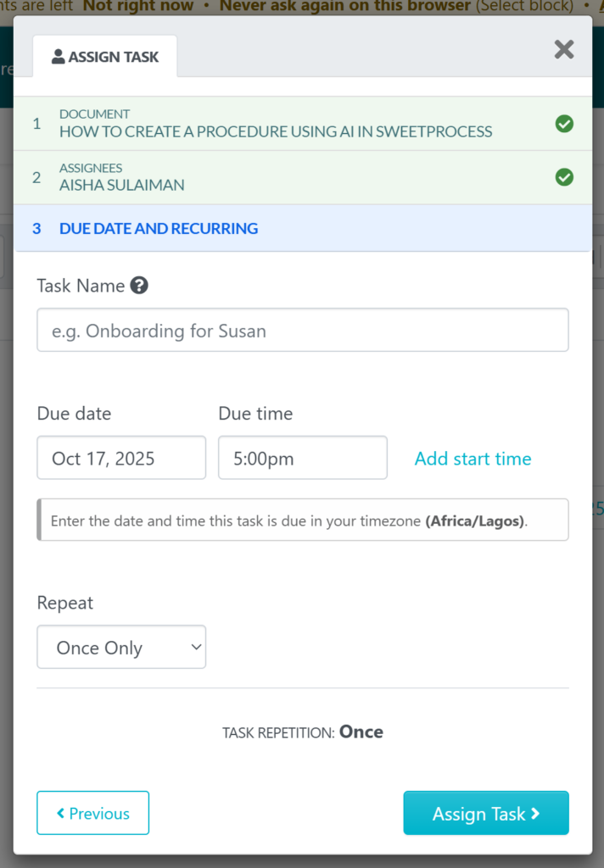Open the Due date field showing Oct 17, 2025
The width and height of the screenshot is (604, 868).
(x=121, y=458)
